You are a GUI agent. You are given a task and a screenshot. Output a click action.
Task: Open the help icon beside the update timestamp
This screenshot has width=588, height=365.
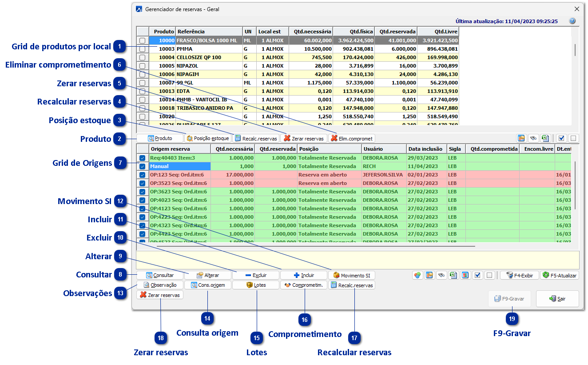pos(572,21)
